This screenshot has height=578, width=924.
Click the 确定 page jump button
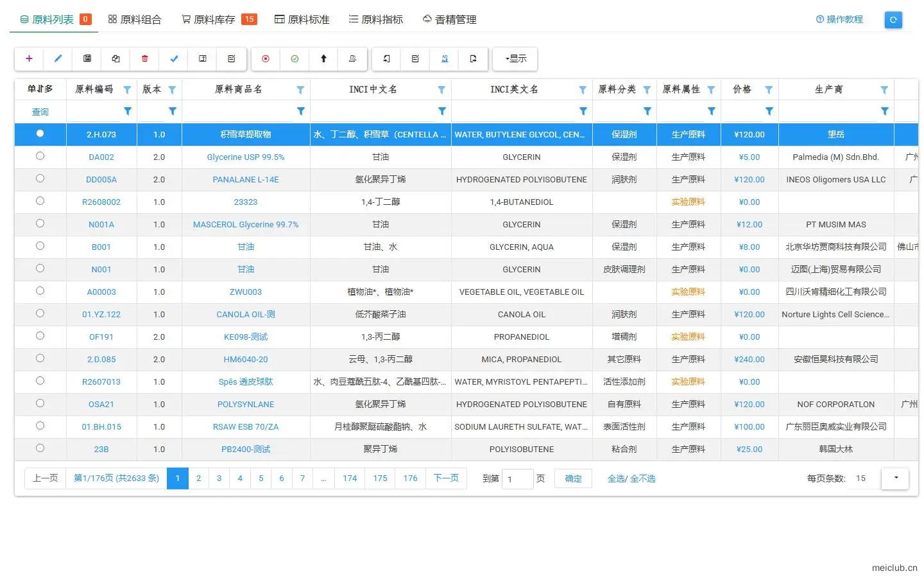click(x=573, y=478)
